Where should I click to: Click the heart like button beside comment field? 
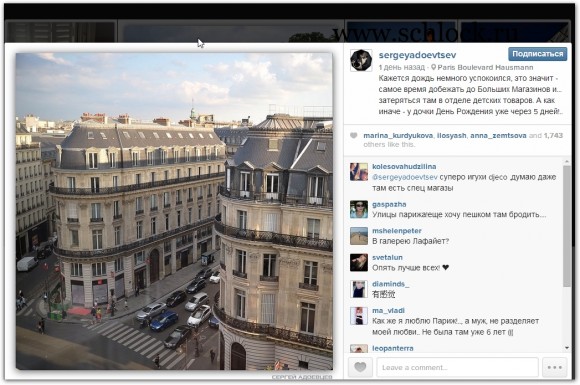[x=360, y=367]
